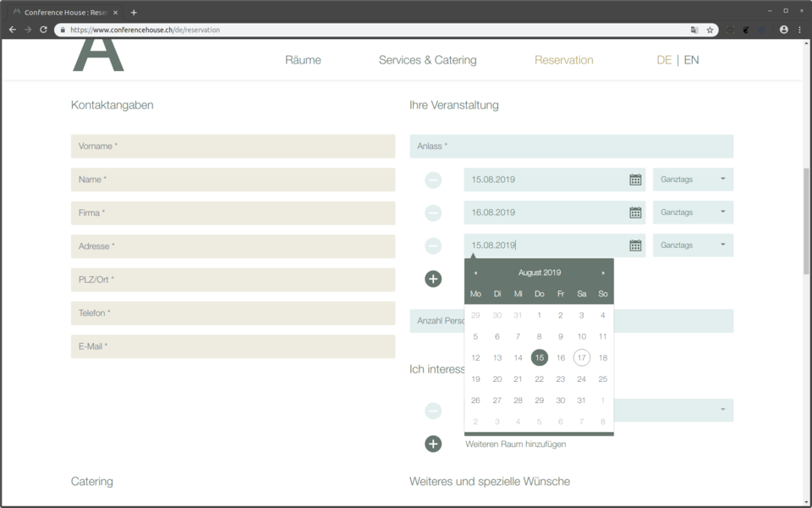Go to Reservation page

point(564,60)
